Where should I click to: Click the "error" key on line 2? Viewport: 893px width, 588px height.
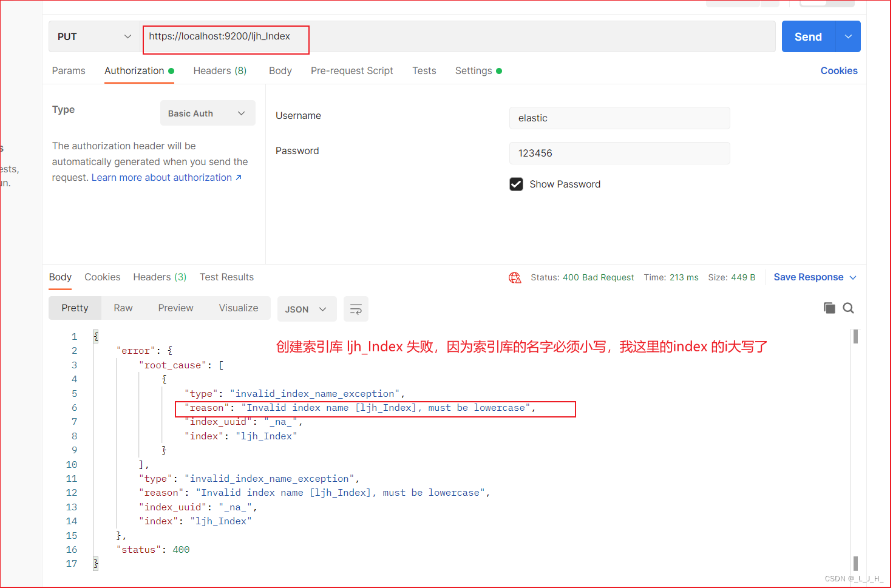coord(136,351)
